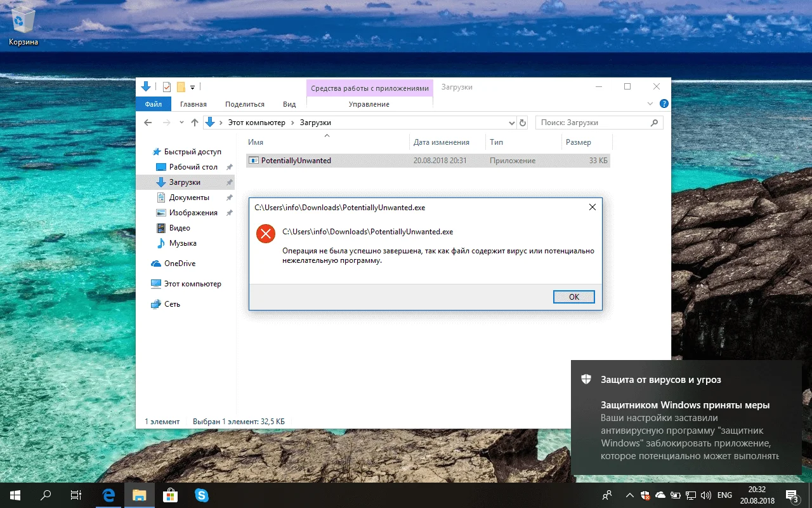Click OK in the virus error dialog
Screen dimensions: 812x508
pos(573,297)
